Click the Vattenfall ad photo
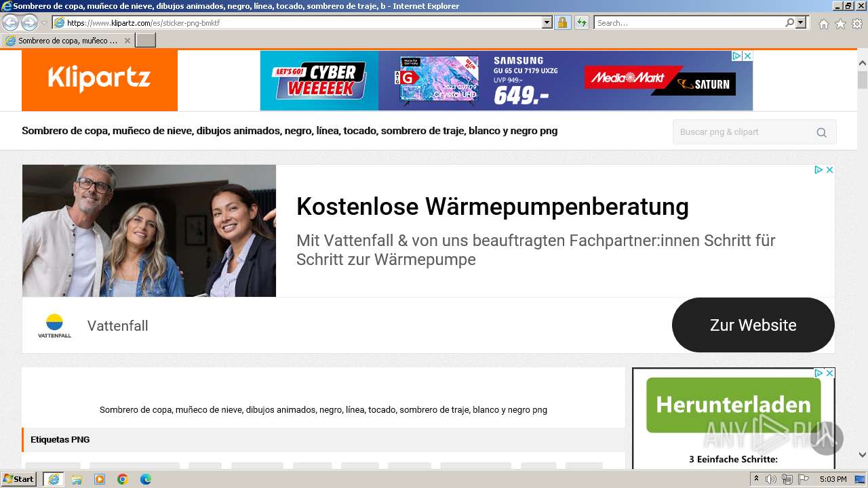The image size is (868, 488). [x=149, y=230]
